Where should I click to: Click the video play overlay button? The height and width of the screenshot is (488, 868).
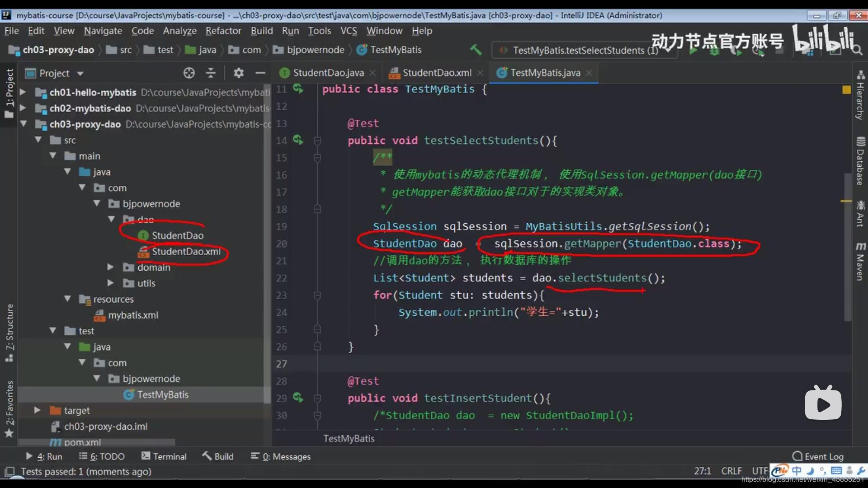pyautogui.click(x=823, y=403)
